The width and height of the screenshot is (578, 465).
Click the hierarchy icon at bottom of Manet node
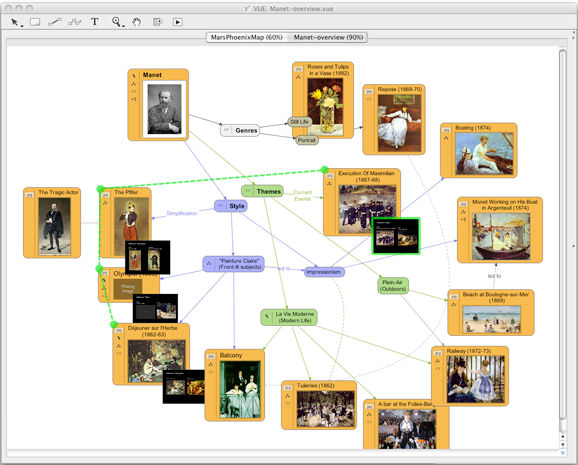134,99
